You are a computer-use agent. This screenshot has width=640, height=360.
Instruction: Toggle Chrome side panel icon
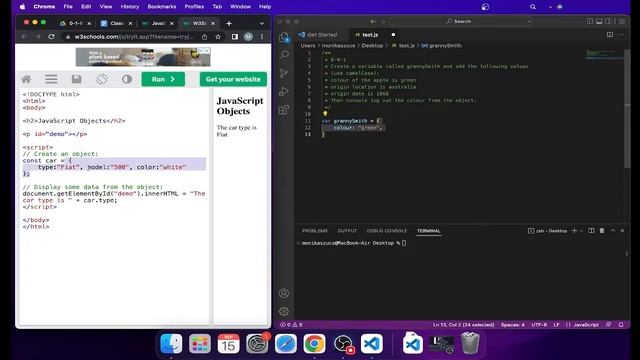click(235, 37)
